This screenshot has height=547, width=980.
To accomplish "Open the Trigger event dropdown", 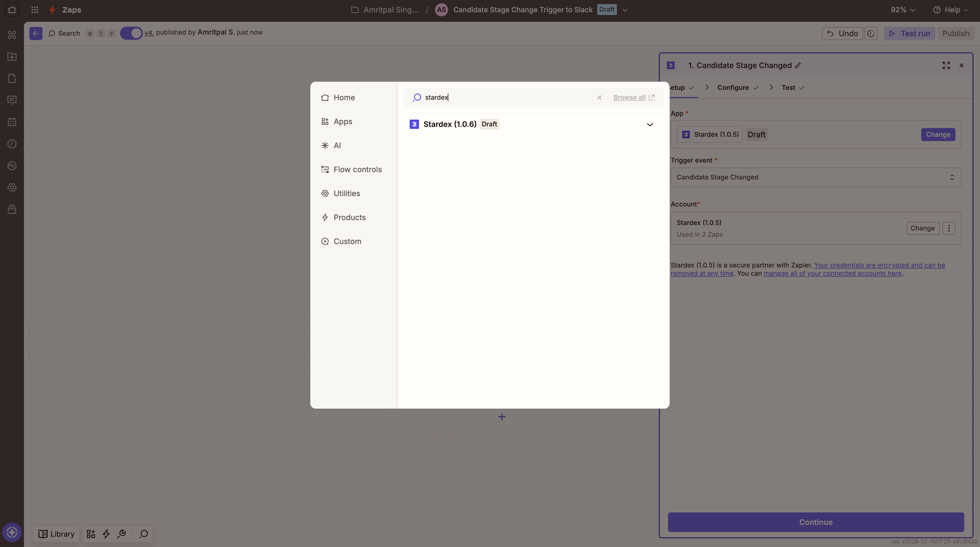I will click(x=816, y=177).
